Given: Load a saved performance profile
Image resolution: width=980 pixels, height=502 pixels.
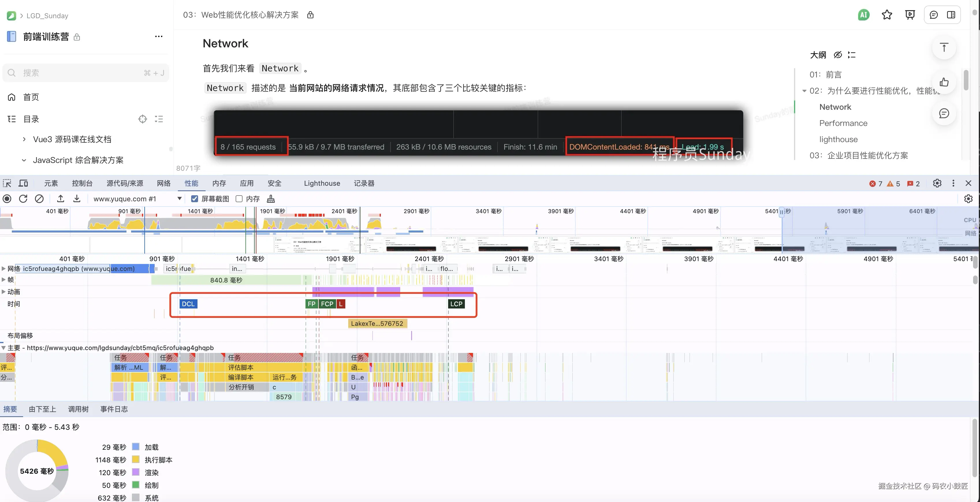Looking at the screenshot, I should point(60,198).
